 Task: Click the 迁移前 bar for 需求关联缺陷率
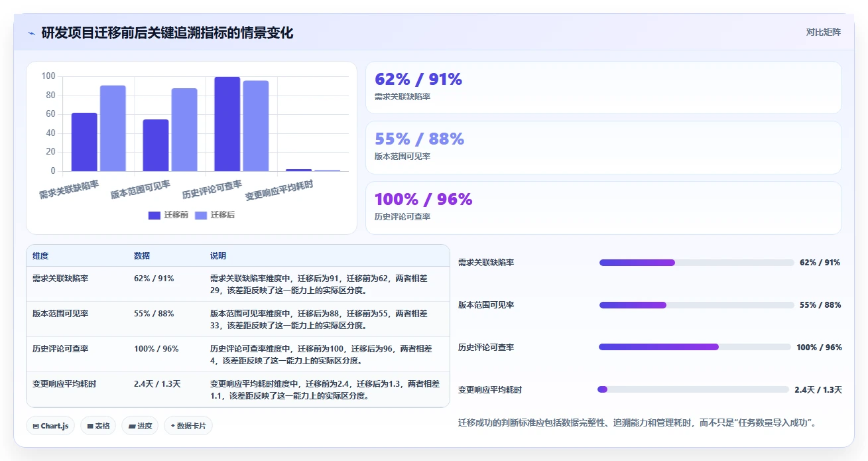[84, 142]
